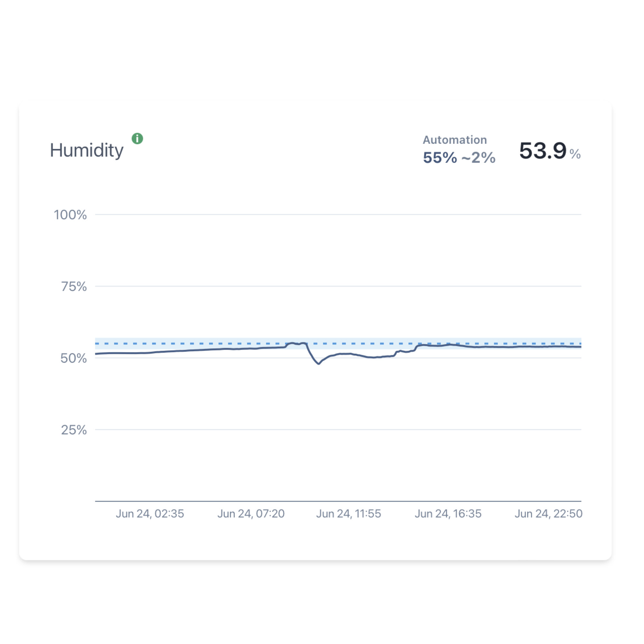Click the 25% y-axis label
This screenshot has width=644, height=644.
pos(74,430)
